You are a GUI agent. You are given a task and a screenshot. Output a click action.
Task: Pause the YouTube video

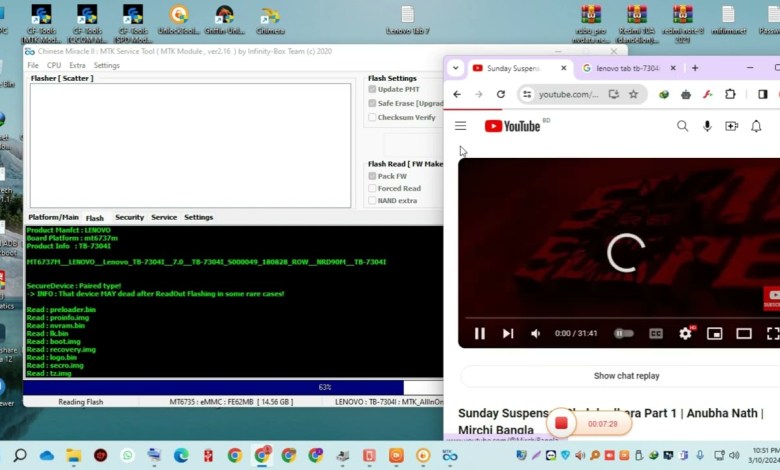[x=479, y=334]
